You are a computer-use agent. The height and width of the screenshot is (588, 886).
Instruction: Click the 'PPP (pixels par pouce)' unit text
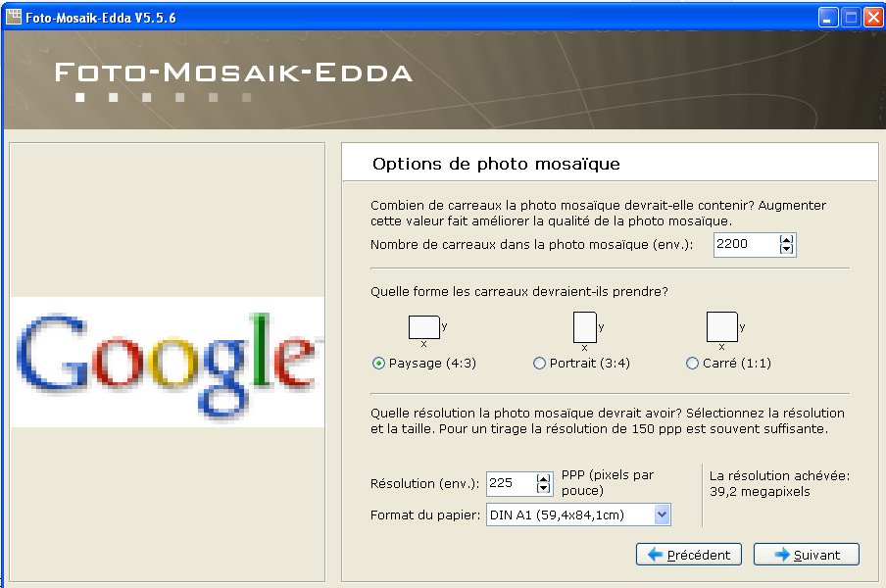coord(608,483)
